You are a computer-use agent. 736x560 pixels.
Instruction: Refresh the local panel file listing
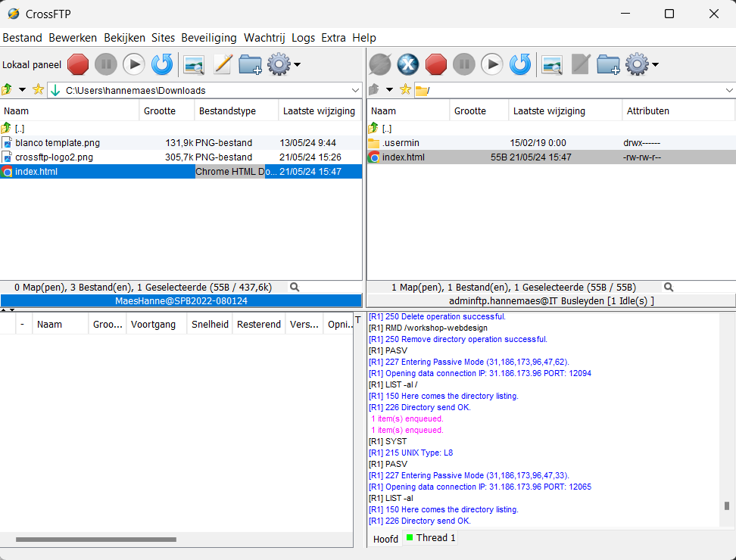[162, 64]
